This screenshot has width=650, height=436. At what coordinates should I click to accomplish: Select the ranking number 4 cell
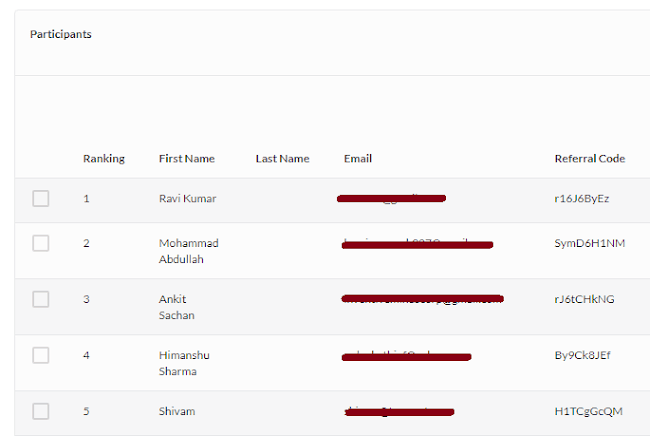pyautogui.click(x=86, y=355)
